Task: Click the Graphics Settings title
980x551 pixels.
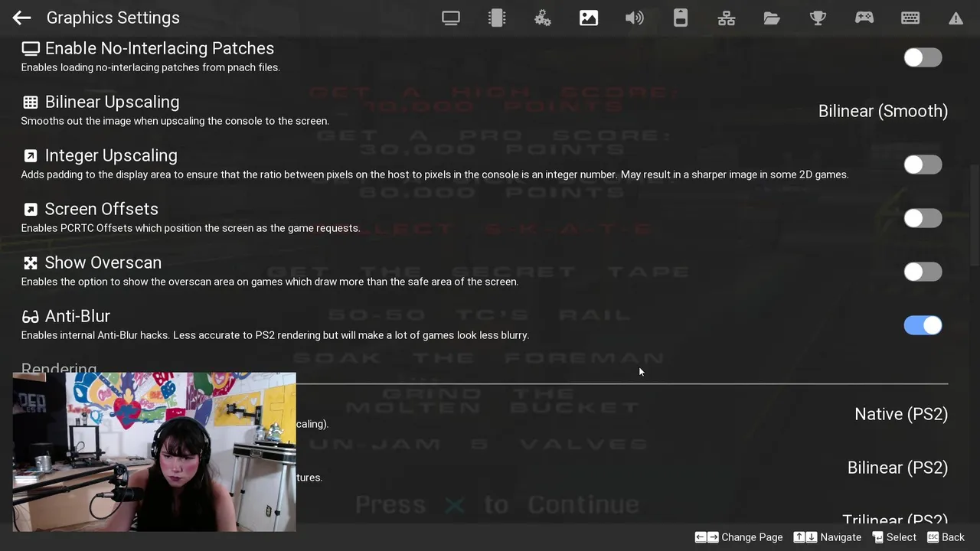Action: click(x=113, y=18)
